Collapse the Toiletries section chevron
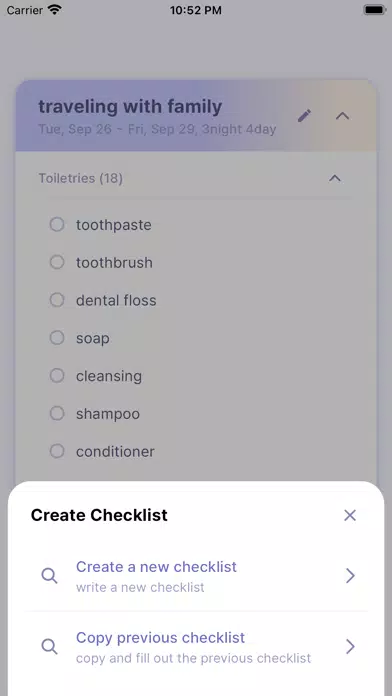The height and width of the screenshot is (696, 392). tap(335, 178)
